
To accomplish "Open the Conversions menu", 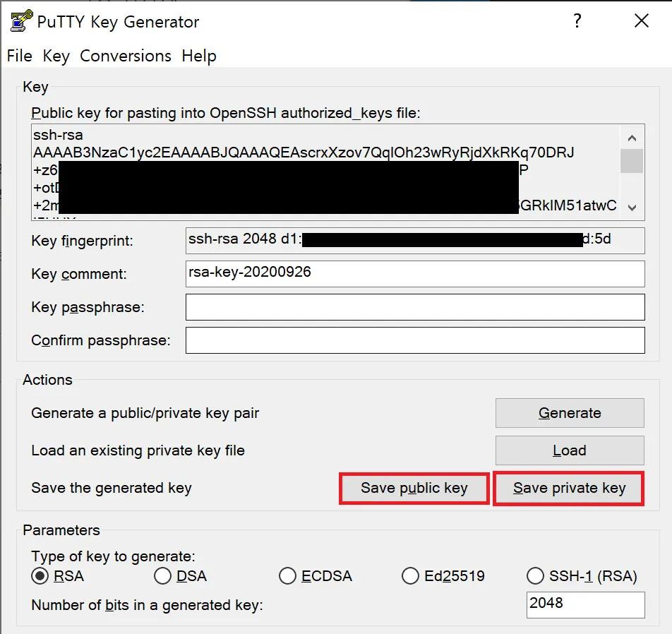I will (x=126, y=56).
